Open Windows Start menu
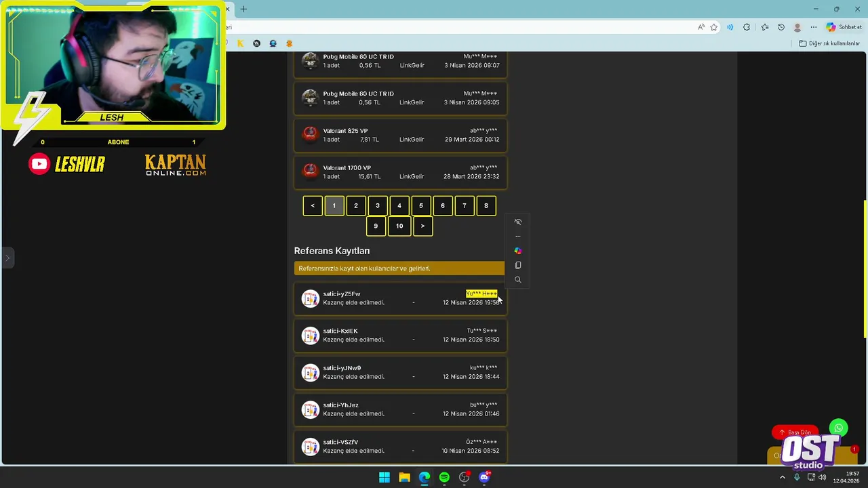 (x=384, y=477)
